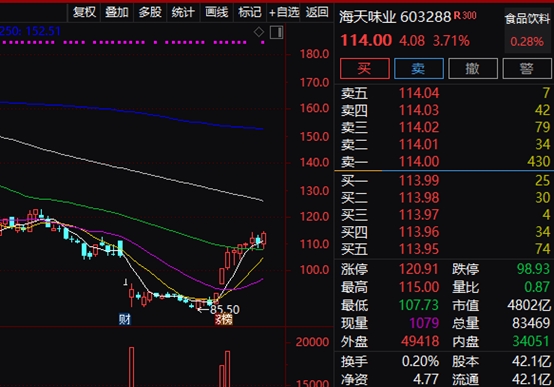Click the 警 alert button
This screenshot has height=387, width=554.
pos(527,69)
